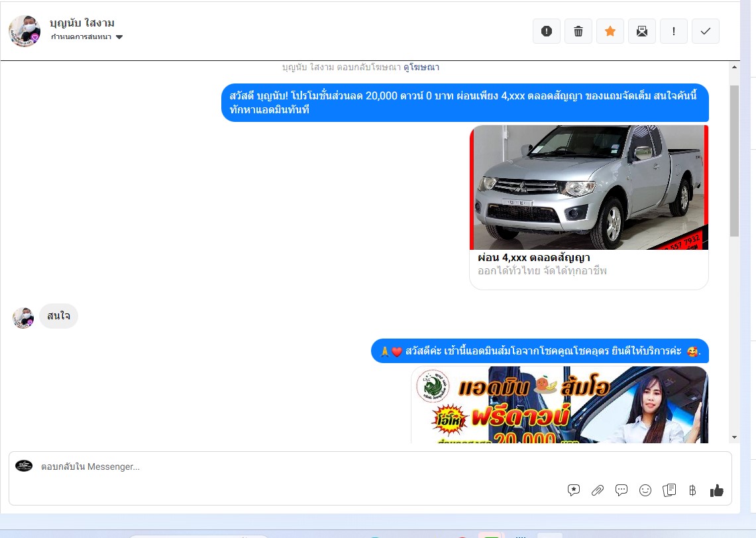Delete conversation using trash icon
Screen dimensions: 756x538
click(x=578, y=31)
